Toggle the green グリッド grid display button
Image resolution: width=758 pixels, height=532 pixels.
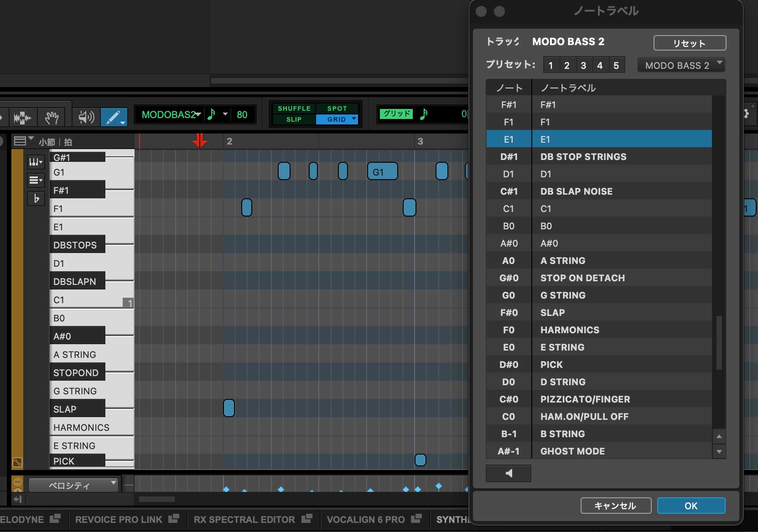(396, 114)
